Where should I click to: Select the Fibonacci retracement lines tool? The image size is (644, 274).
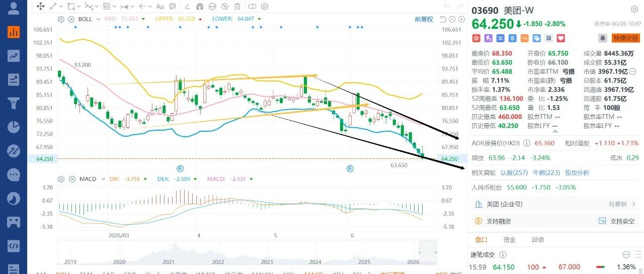[x=107, y=7]
